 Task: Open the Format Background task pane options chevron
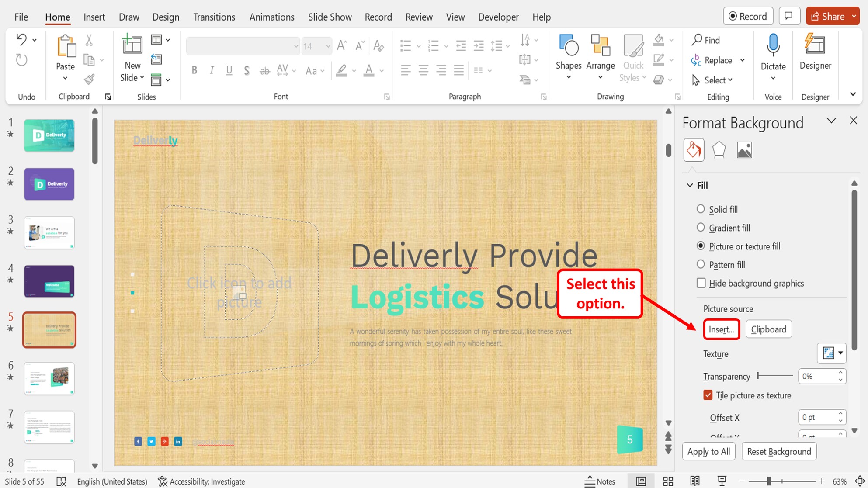tap(831, 121)
